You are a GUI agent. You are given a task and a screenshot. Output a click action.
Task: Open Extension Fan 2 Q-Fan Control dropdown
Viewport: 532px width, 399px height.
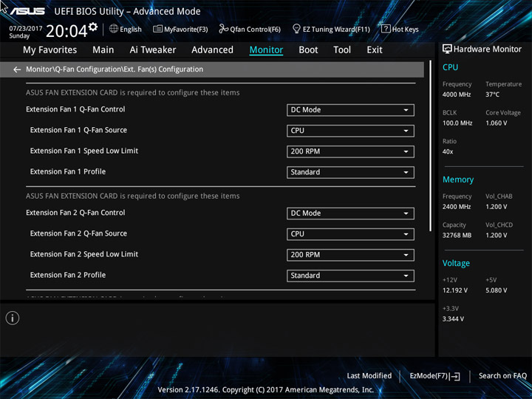coord(350,214)
